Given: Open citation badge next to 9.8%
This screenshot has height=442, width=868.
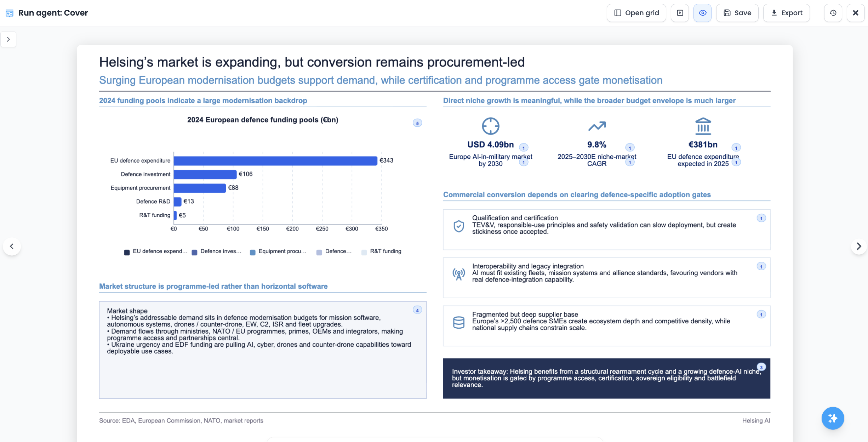Looking at the screenshot, I should click(630, 148).
